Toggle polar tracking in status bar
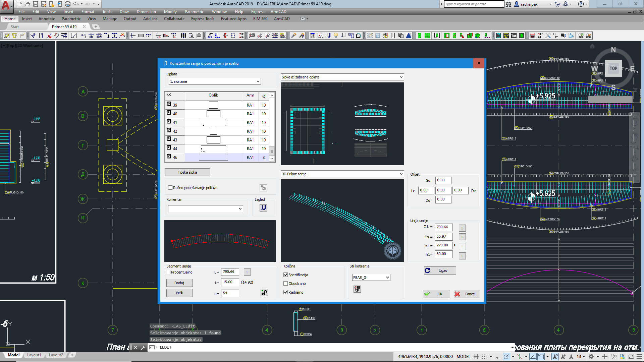The height and width of the screenshot is (362, 644). click(x=506, y=357)
